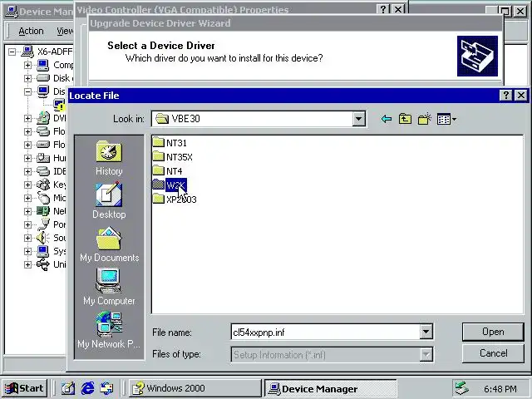
Task: Open the View menu button
Action: pyautogui.click(x=446, y=119)
